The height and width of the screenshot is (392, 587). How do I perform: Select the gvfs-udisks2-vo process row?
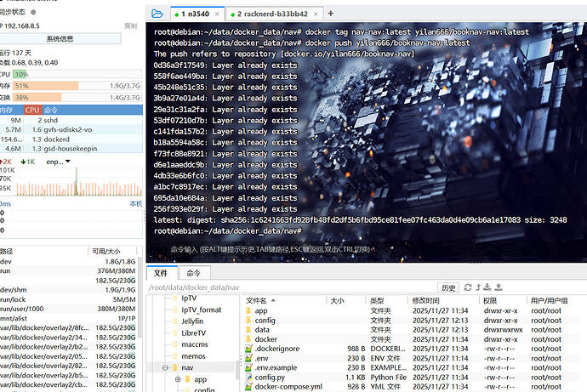(71, 130)
